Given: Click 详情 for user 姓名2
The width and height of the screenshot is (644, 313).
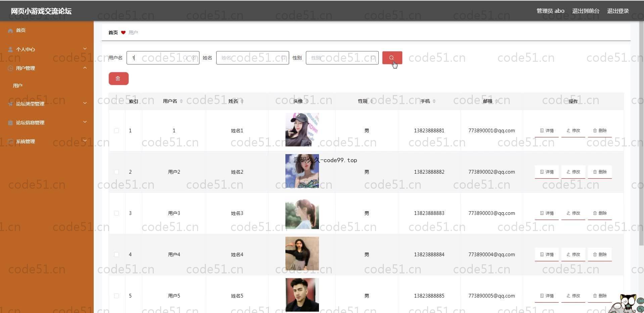Looking at the screenshot, I should [547, 172].
